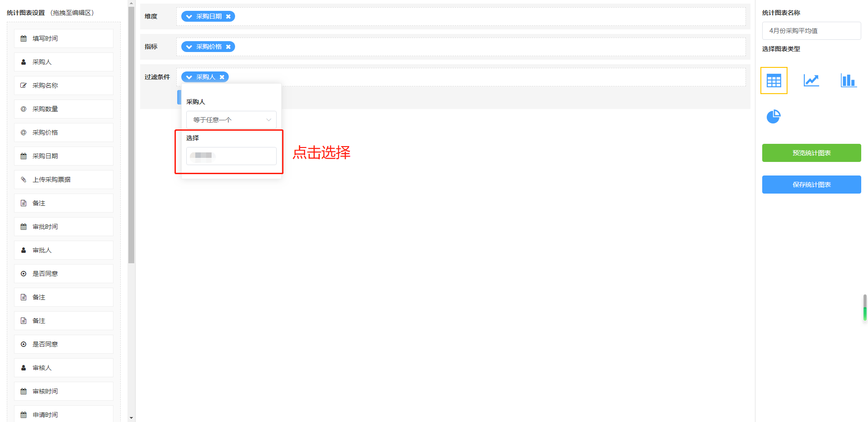Click the chart name field 4月份采购平均值
This screenshot has width=868, height=422.
(x=811, y=31)
